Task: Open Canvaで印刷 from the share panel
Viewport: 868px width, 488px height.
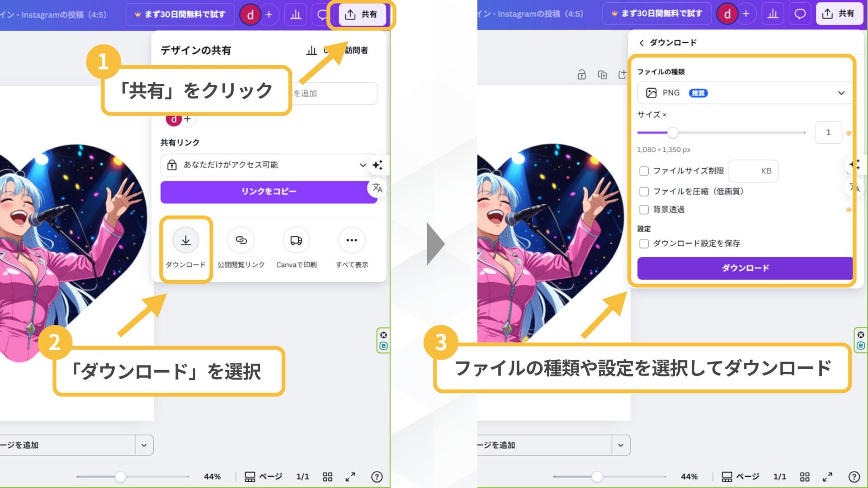Action: pyautogui.click(x=296, y=240)
